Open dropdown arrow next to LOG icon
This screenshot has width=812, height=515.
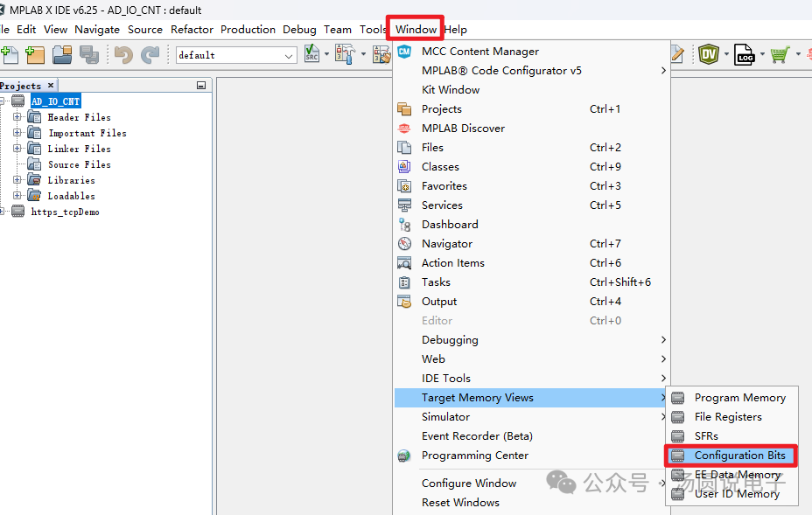click(x=762, y=54)
